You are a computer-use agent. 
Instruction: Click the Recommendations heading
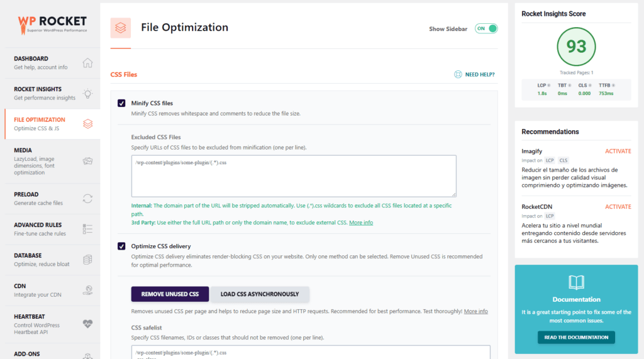(x=550, y=132)
